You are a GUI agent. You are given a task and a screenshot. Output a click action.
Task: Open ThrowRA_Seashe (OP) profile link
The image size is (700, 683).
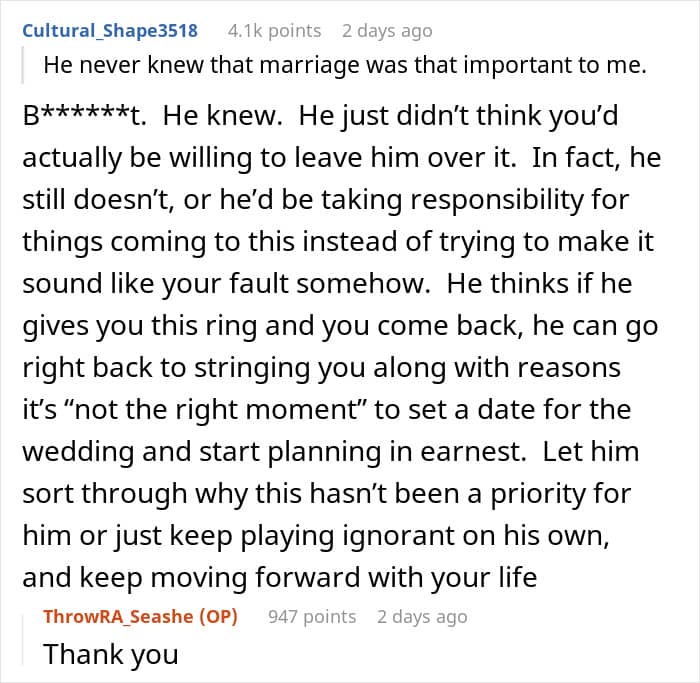pos(140,616)
